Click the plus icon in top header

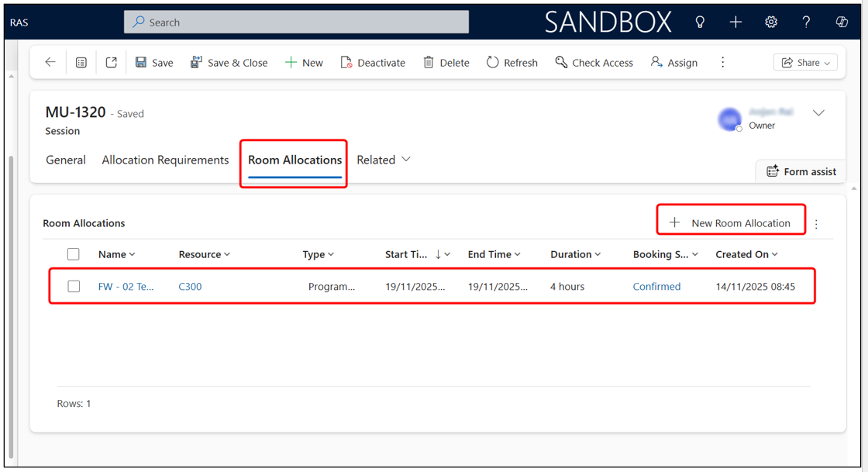[735, 22]
